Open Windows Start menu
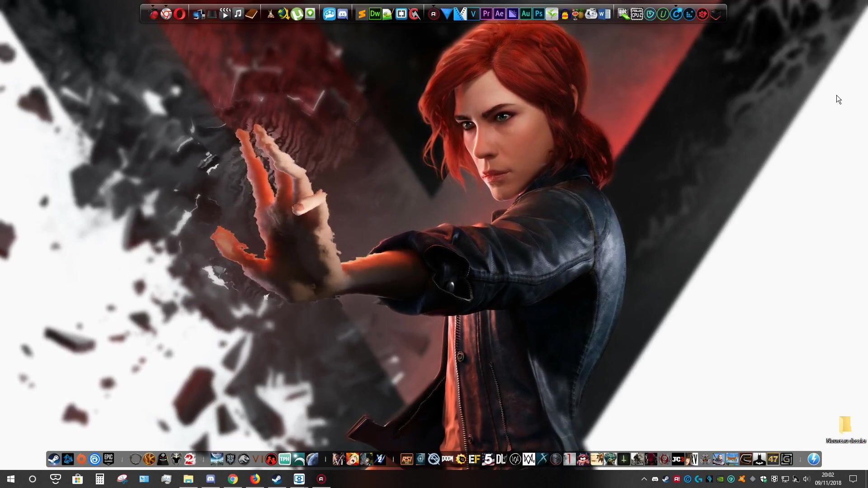The image size is (868, 488). click(x=11, y=479)
